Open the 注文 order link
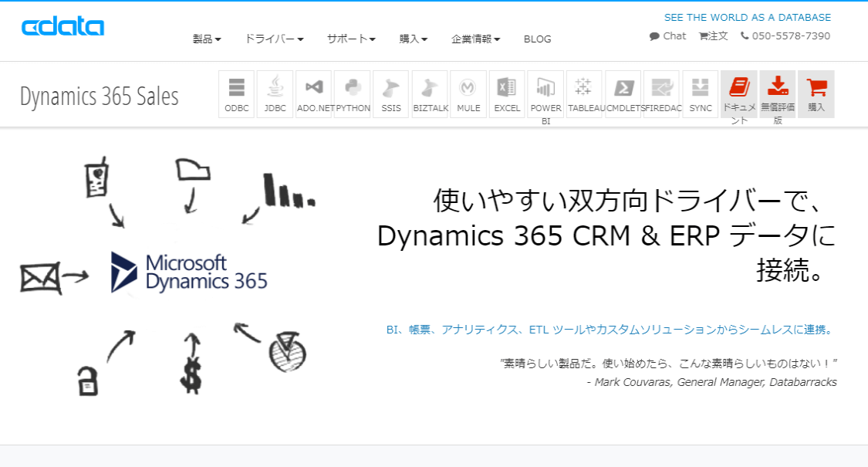The height and width of the screenshot is (467, 868). 713,36
